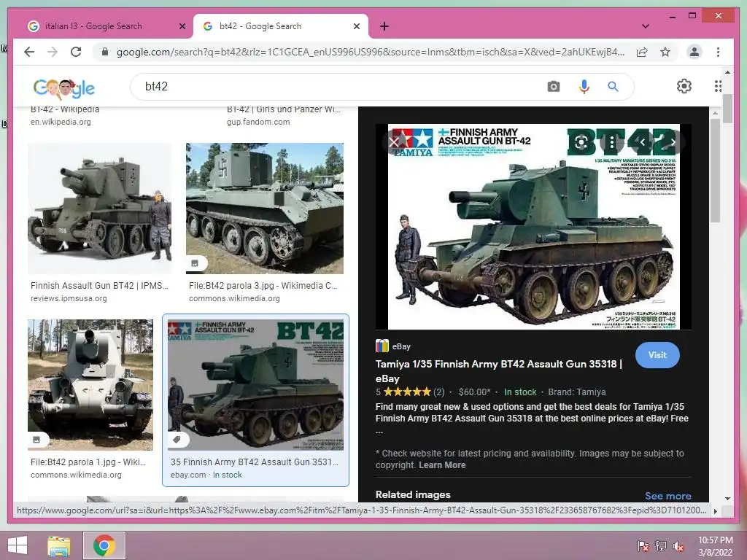Click the 'Brand: Tamiya' text
Image resolution: width=747 pixels, height=560 pixels.
(x=577, y=392)
